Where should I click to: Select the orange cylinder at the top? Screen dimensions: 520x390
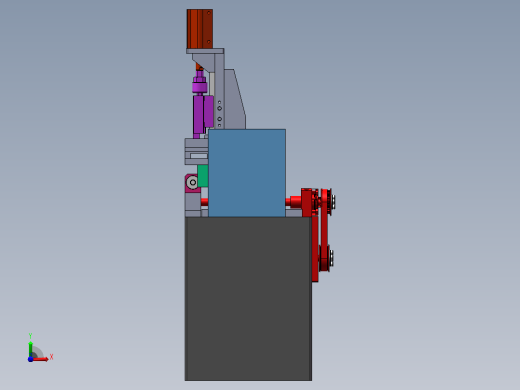pos(200,29)
